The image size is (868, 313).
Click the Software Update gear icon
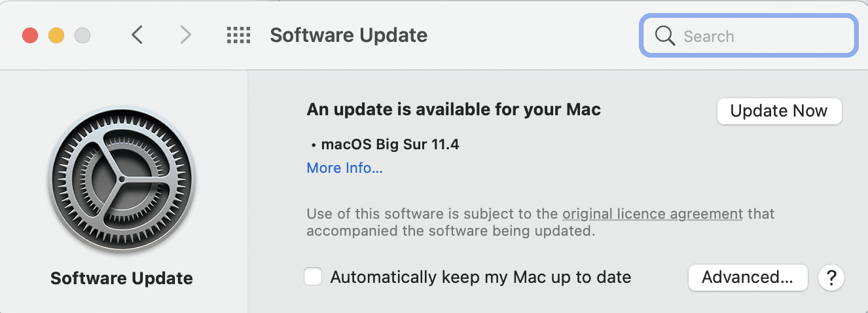click(x=122, y=179)
